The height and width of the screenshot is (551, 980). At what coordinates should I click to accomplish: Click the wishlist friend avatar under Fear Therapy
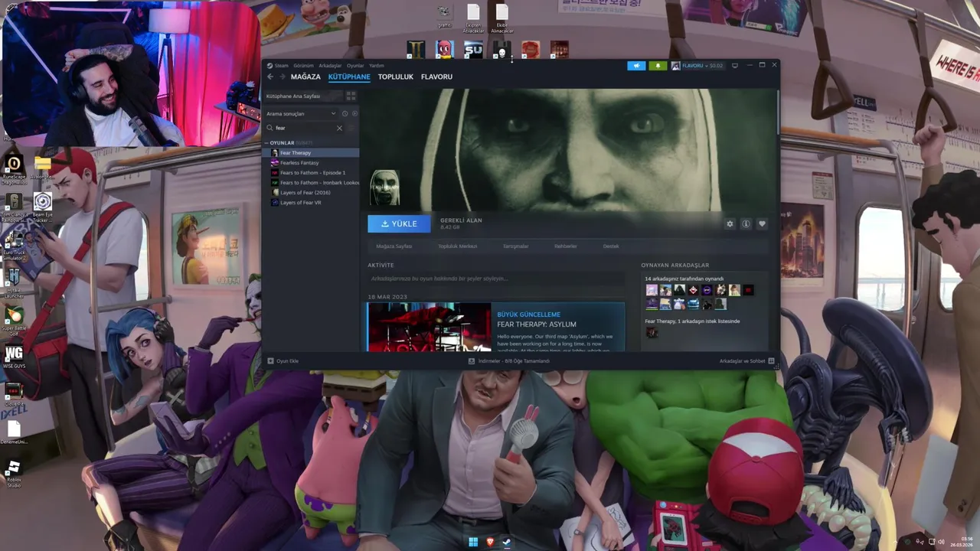click(x=652, y=332)
